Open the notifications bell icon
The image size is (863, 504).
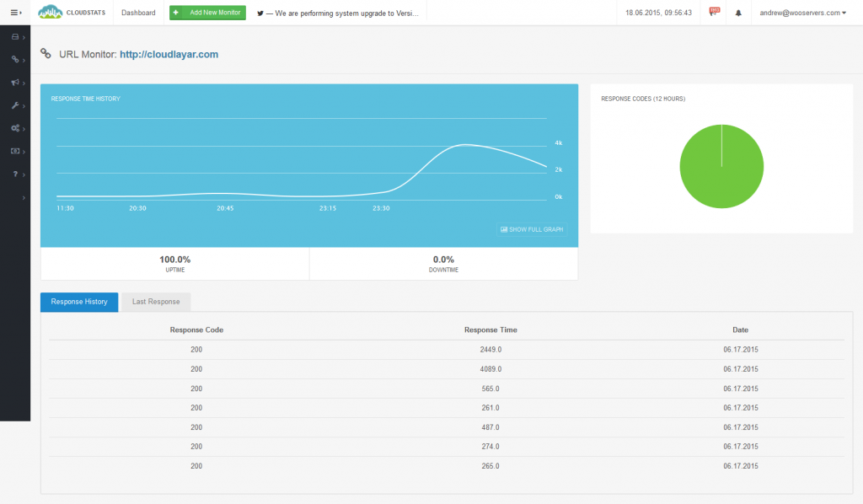(x=739, y=13)
